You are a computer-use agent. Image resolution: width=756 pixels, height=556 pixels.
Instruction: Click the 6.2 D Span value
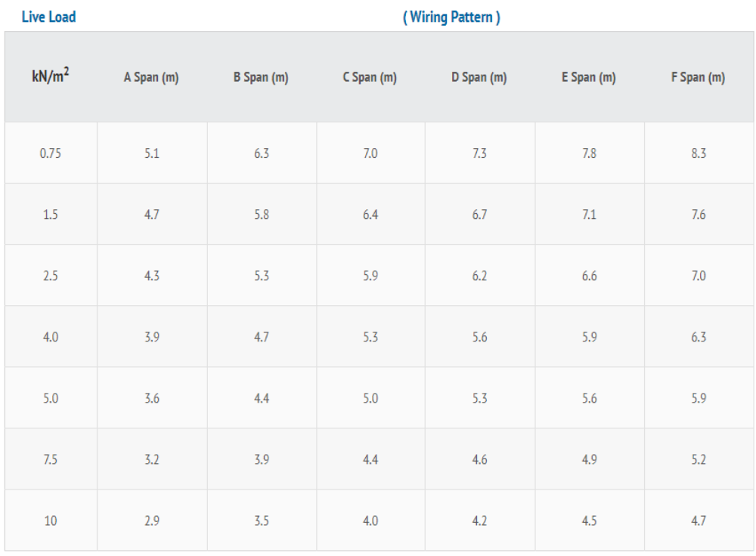[480, 276]
